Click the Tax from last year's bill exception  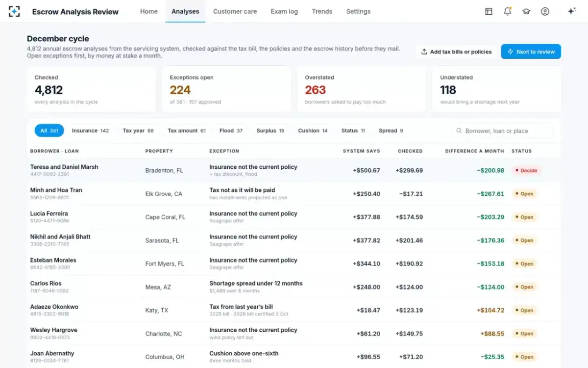[x=241, y=307]
